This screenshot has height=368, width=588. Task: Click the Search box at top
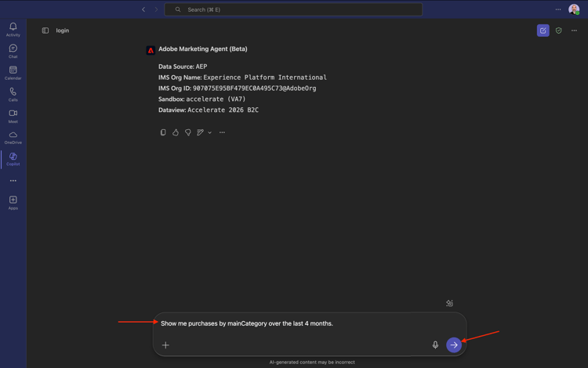[293, 9]
